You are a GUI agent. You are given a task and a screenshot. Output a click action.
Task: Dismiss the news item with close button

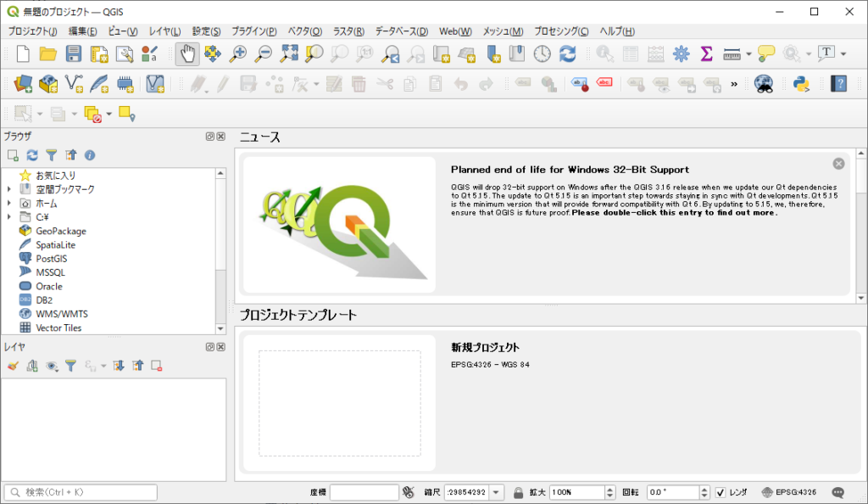point(838,164)
